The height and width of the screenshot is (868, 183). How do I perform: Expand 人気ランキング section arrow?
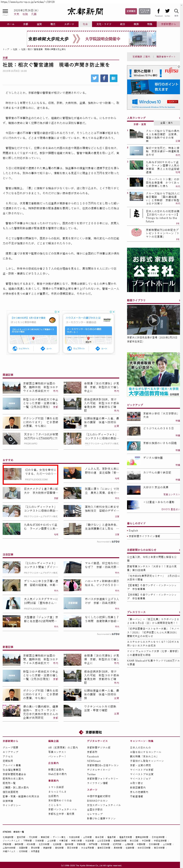pyautogui.click(x=179, y=118)
